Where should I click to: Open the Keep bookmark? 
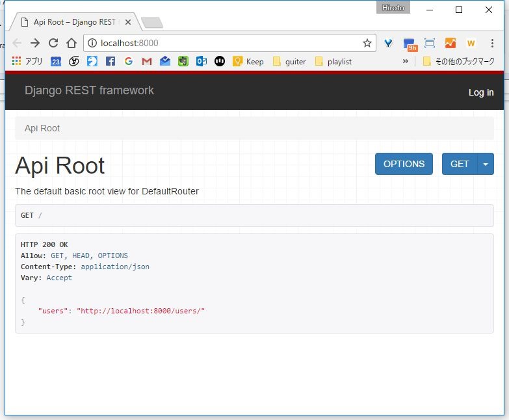[248, 61]
